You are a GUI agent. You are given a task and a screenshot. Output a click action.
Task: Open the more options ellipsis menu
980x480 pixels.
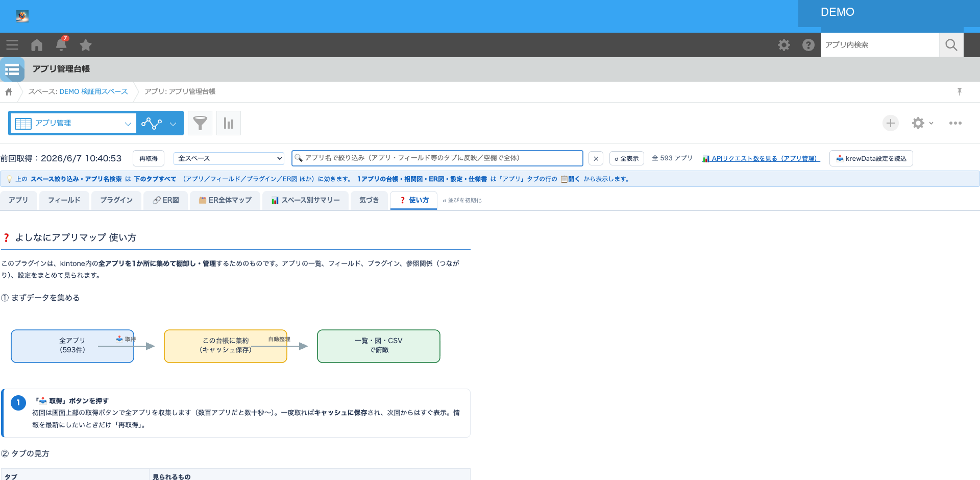click(955, 123)
